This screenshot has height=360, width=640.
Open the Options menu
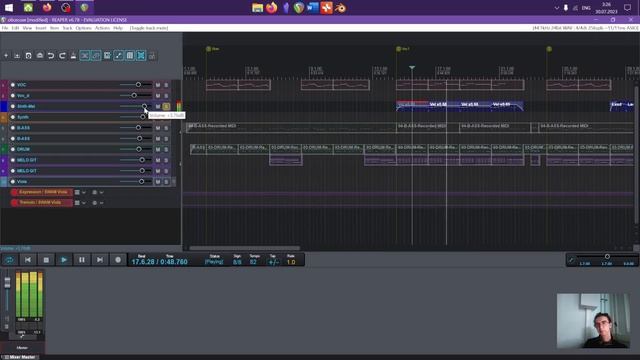coord(84,28)
